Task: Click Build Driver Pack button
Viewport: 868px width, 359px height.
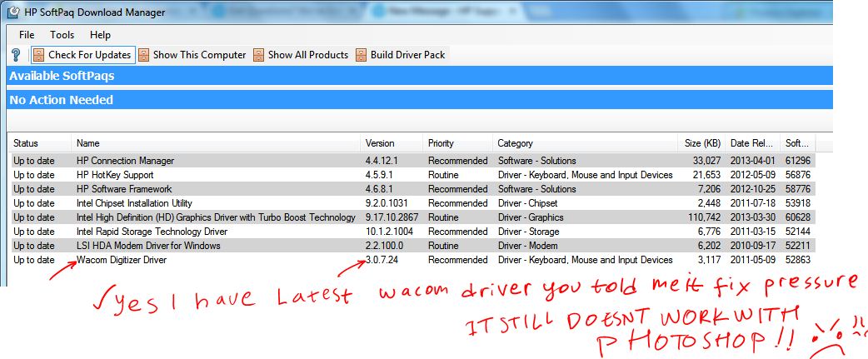Action: pos(401,55)
